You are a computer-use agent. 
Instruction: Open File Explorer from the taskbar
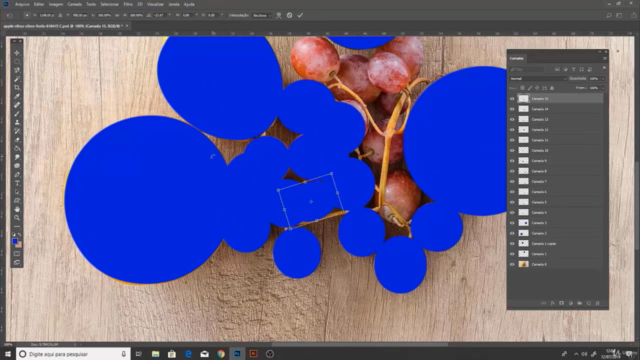pos(156,354)
